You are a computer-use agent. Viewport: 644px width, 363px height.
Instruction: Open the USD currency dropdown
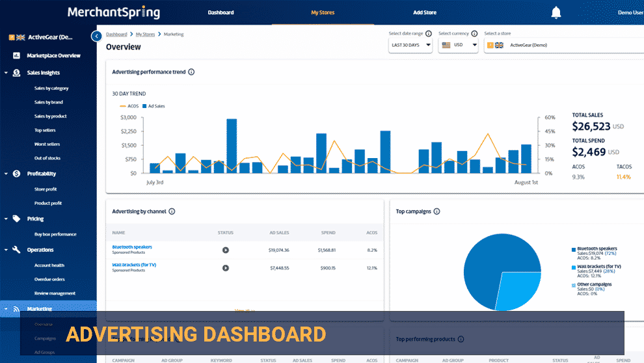point(458,45)
